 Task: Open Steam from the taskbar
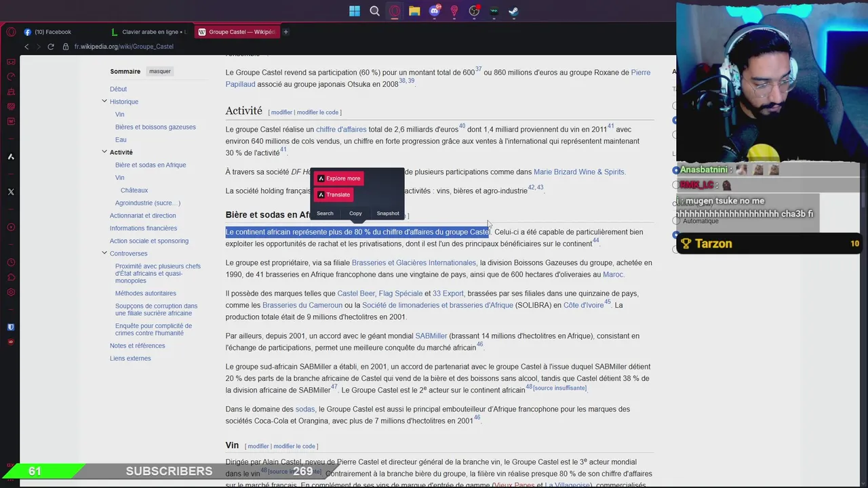[514, 11]
